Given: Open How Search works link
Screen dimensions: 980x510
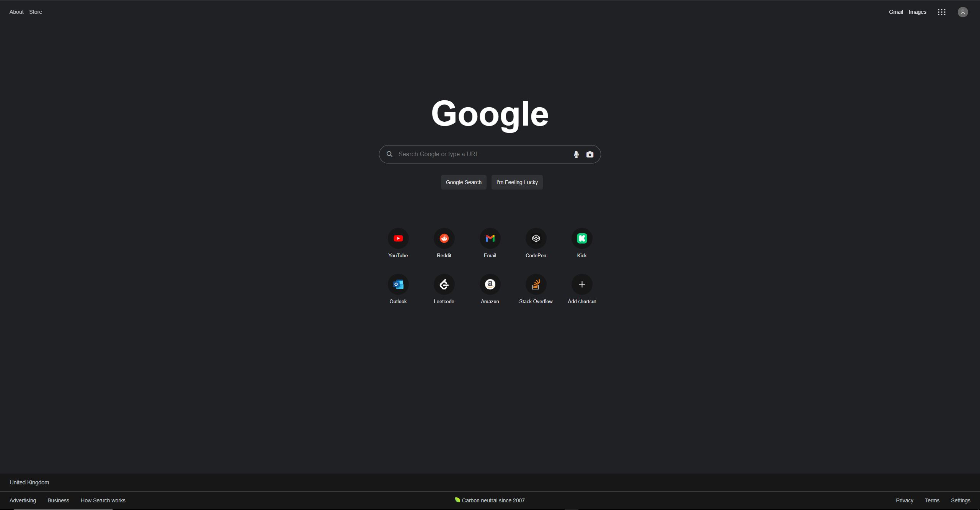Looking at the screenshot, I should (x=103, y=500).
